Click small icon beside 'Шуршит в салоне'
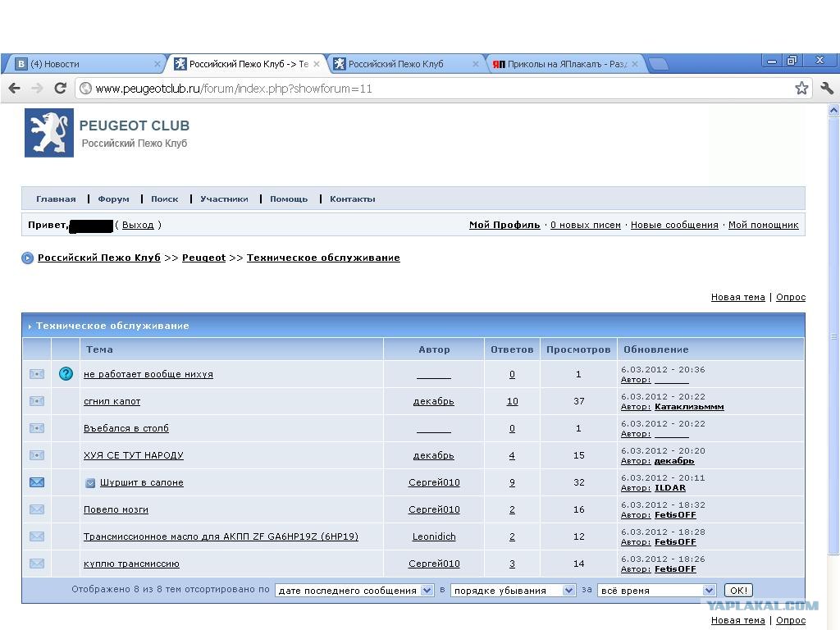Viewport: 840px width, 630px height. (x=90, y=483)
